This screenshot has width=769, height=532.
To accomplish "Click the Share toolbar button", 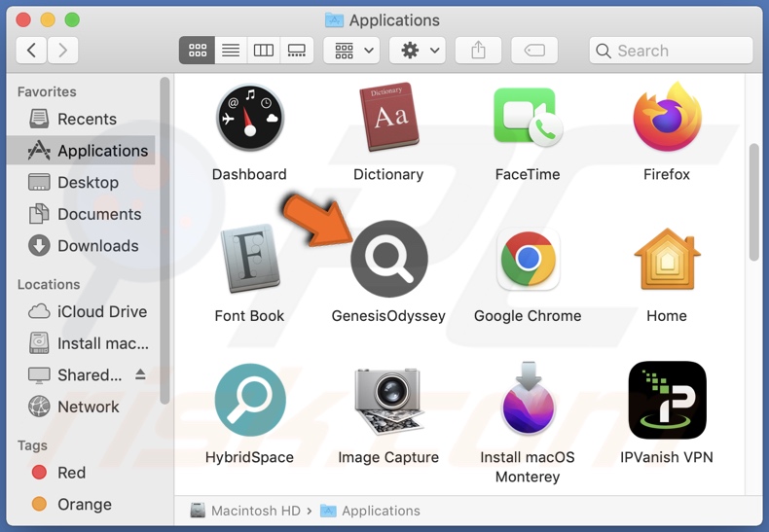I will point(478,50).
